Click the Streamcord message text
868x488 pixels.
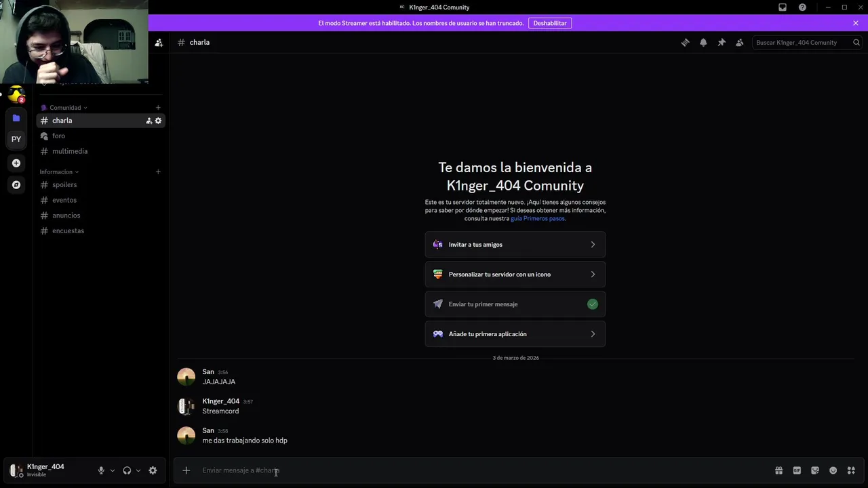point(220,411)
